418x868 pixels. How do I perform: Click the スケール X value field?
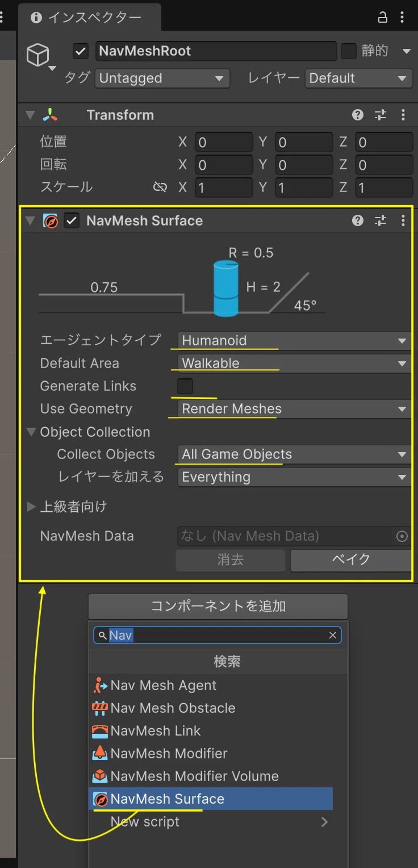(x=224, y=187)
